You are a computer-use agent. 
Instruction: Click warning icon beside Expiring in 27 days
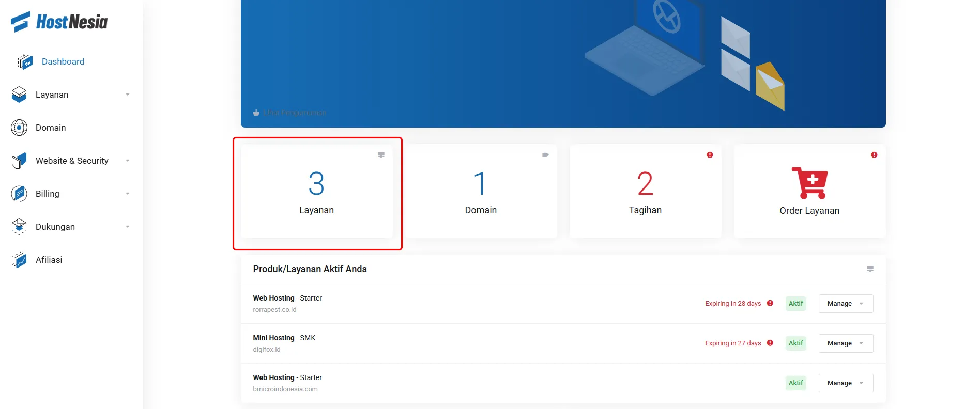770,343
